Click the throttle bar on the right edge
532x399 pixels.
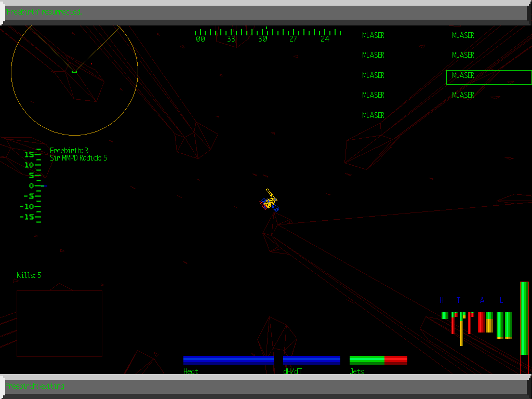pyautogui.click(x=524, y=322)
